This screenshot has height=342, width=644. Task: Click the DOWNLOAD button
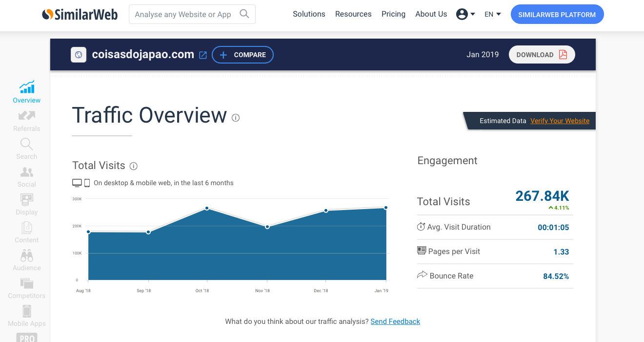[x=542, y=55]
